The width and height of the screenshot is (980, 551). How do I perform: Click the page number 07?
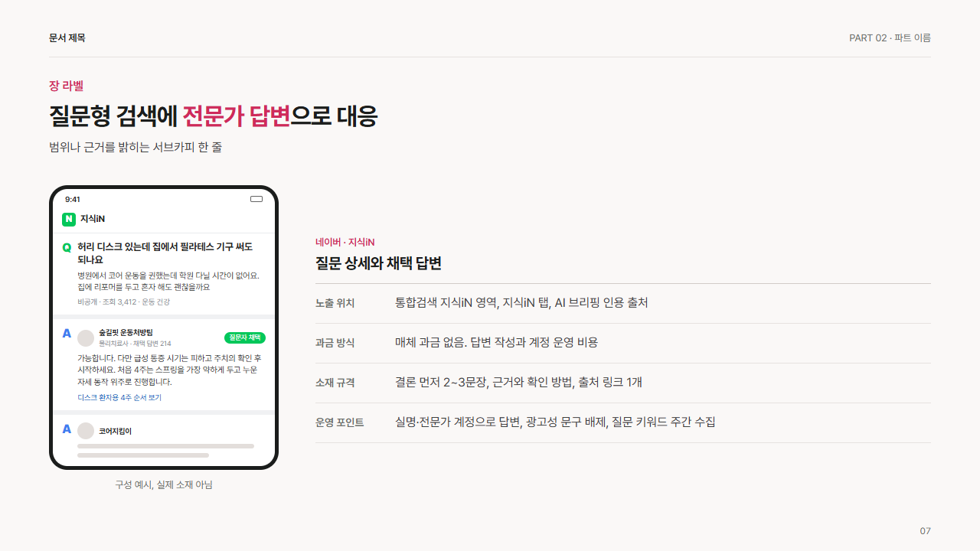click(x=925, y=531)
